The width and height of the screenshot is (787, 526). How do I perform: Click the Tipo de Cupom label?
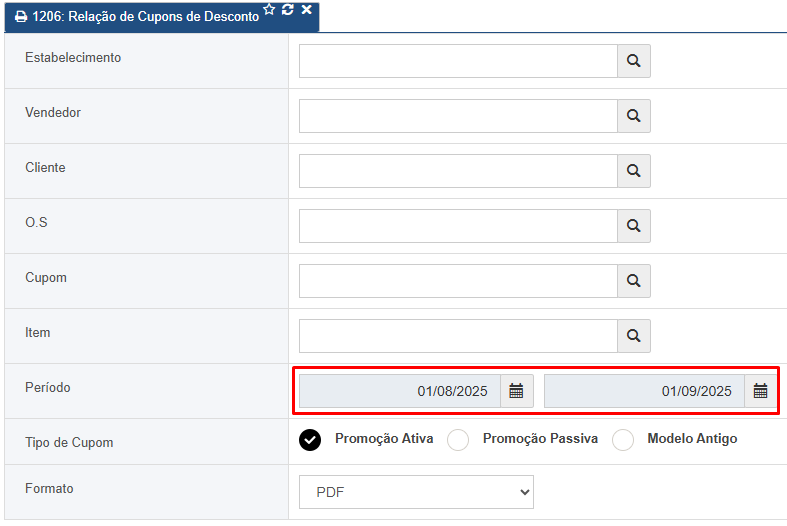tap(69, 443)
